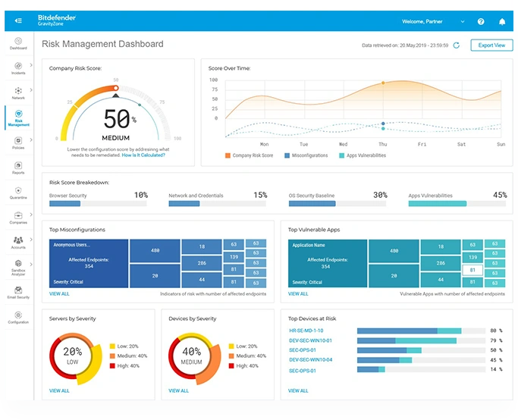Image resolution: width=518 pixels, height=420 pixels.
Task: Click the Help question mark icon
Action: [x=481, y=21]
